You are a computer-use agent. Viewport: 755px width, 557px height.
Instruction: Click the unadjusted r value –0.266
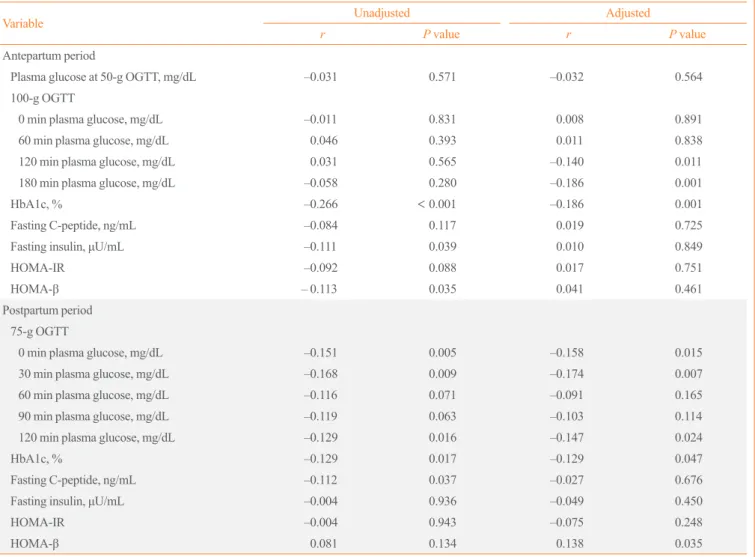[x=321, y=204]
